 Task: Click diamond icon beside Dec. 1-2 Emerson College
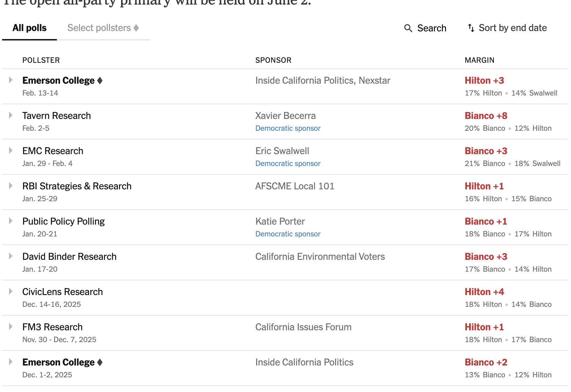pos(100,362)
